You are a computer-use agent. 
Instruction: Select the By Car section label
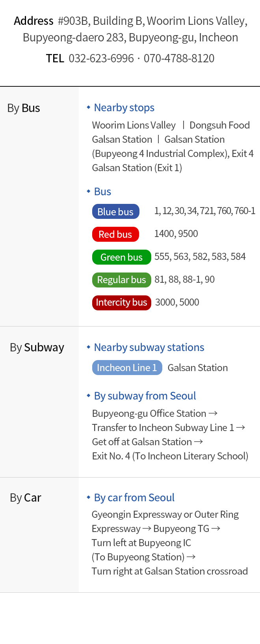click(x=26, y=498)
